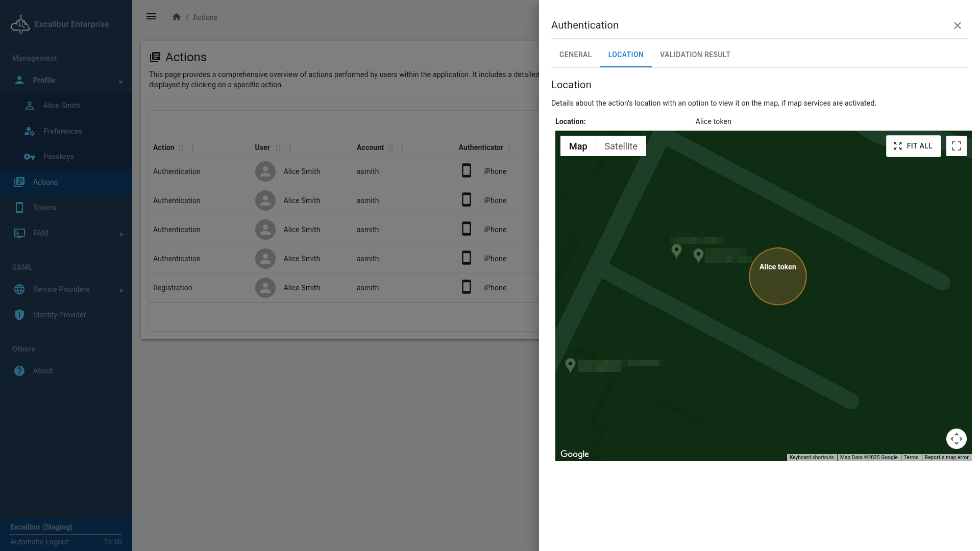Screen dimensions: 980x551
Task: Click the home breadcrumb icon
Action: point(177,17)
